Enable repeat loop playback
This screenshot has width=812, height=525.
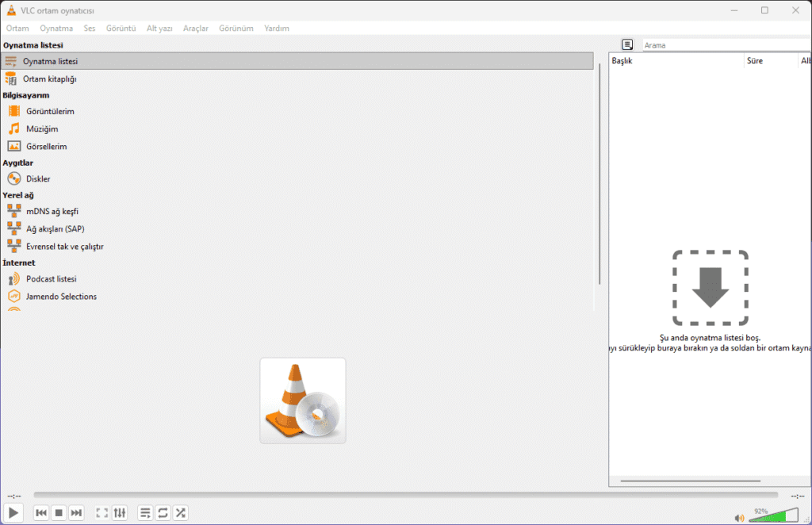[163, 512]
